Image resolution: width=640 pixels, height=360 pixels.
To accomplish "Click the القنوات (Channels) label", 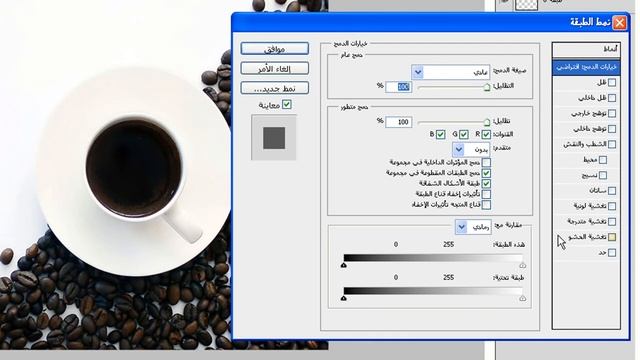I will pos(503,134).
